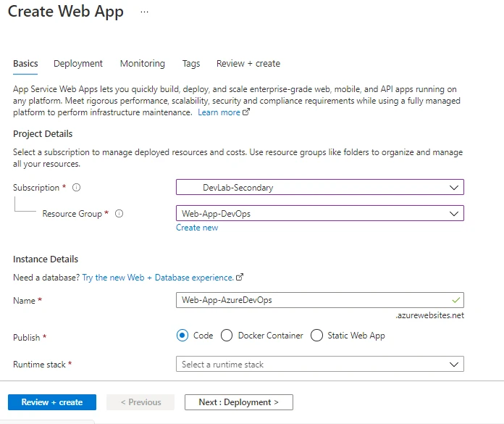Select the Docker Container publish option
This screenshot has height=424, width=504.
(227, 336)
